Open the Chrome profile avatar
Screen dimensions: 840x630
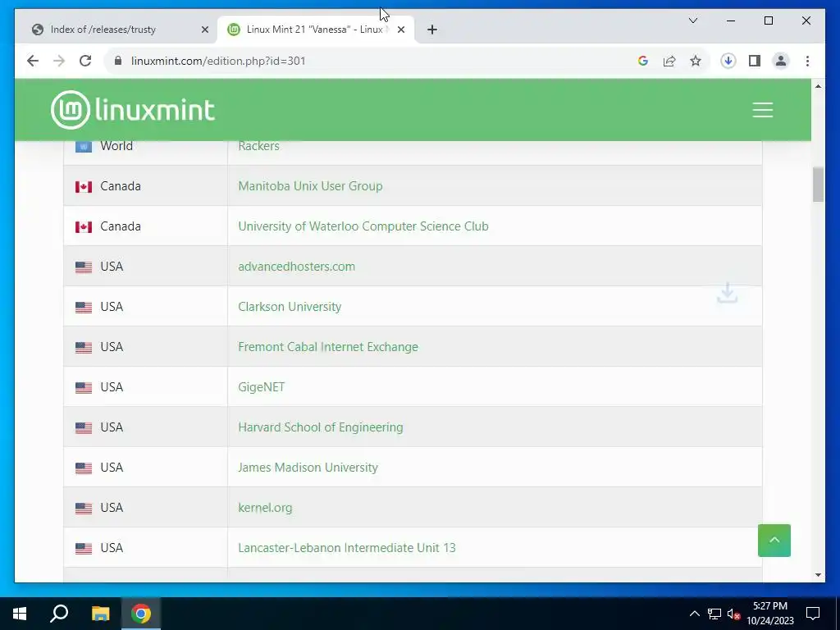click(x=781, y=61)
